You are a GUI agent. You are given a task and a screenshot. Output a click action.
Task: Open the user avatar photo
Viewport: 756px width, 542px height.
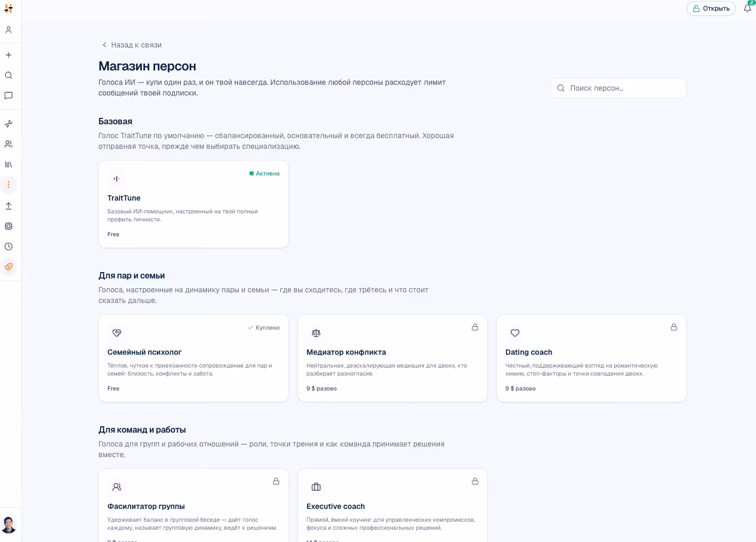pyautogui.click(x=9, y=525)
